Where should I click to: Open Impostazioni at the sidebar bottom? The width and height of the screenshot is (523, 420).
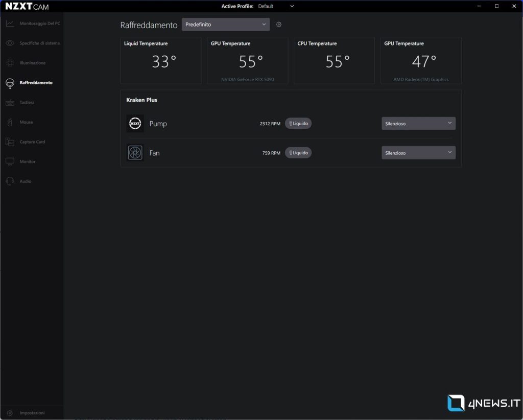click(32, 413)
